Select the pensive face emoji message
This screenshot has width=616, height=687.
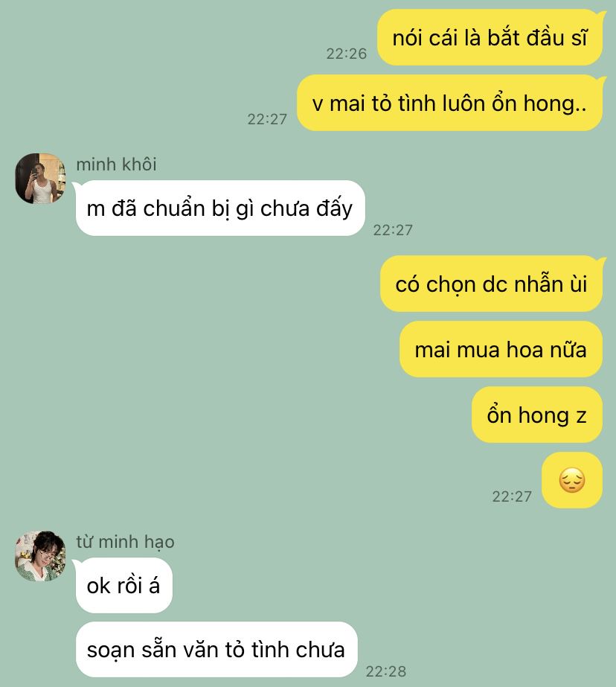572,480
